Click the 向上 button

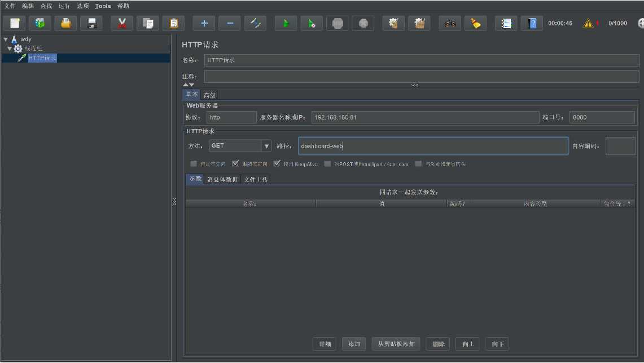click(468, 344)
